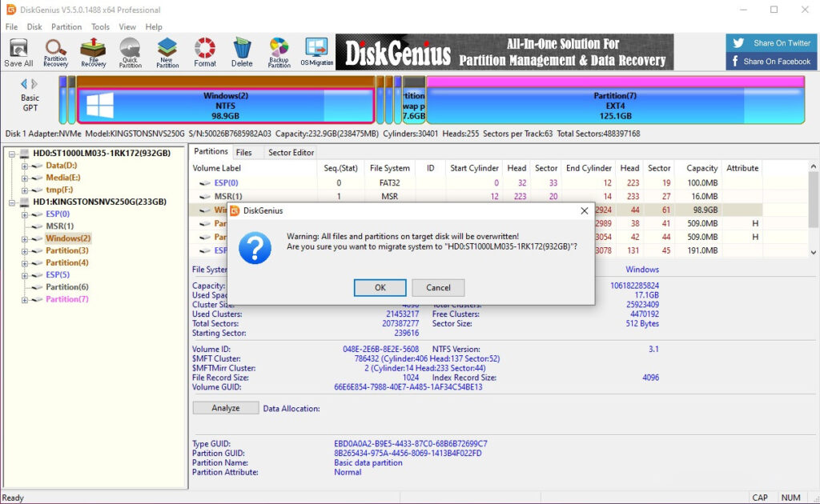Select the Quick Partition icon
This screenshot has width=820, height=504.
130,53
